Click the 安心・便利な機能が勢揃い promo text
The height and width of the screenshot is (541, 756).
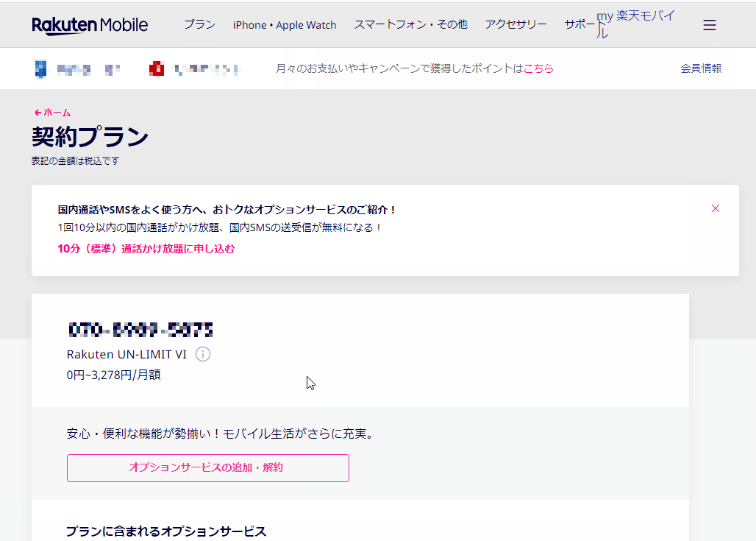click(x=221, y=434)
